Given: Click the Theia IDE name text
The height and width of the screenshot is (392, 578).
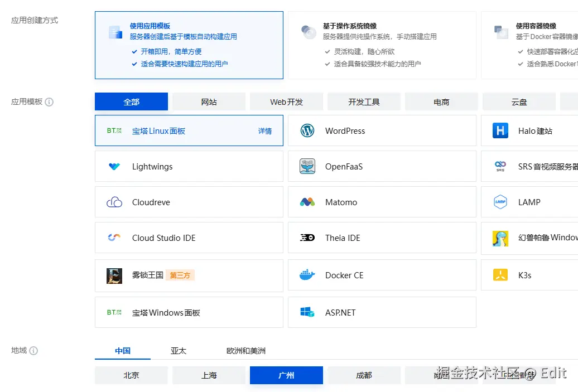Looking at the screenshot, I should [343, 238].
